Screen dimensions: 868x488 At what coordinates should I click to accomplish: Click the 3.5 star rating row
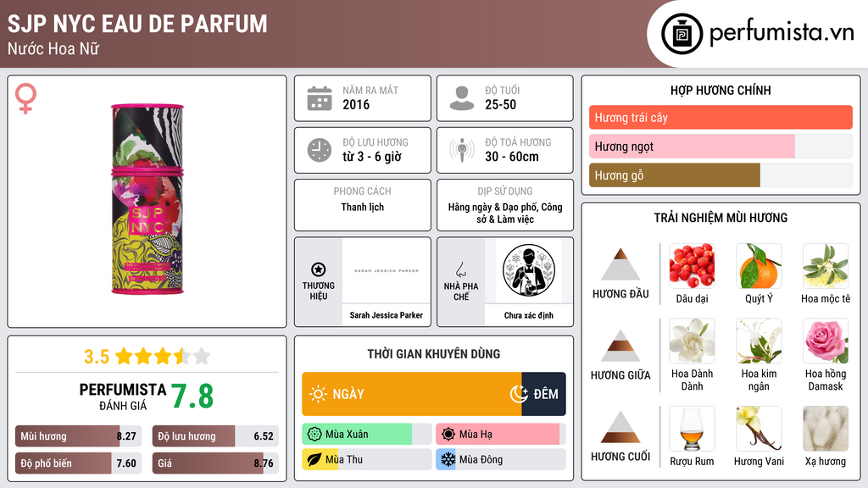[147, 357]
